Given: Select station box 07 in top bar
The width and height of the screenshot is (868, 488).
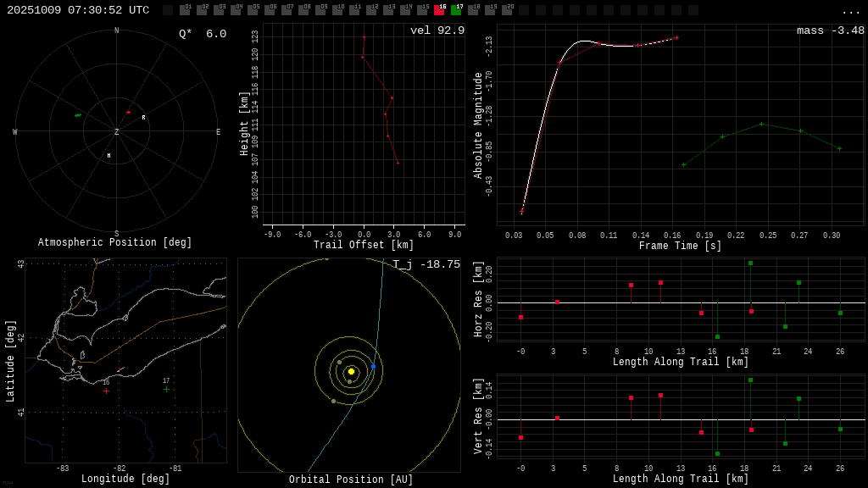Looking at the screenshot, I should point(287,10).
